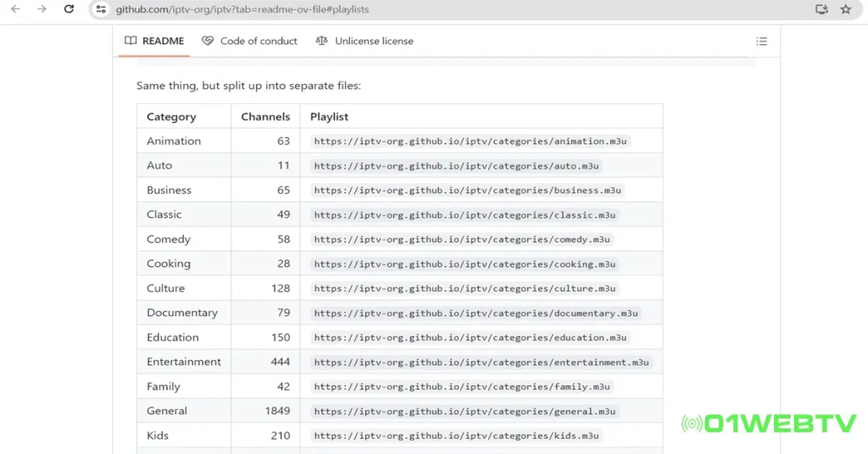This screenshot has height=454, width=868.
Task: Click the browser back arrow
Action: click(14, 9)
